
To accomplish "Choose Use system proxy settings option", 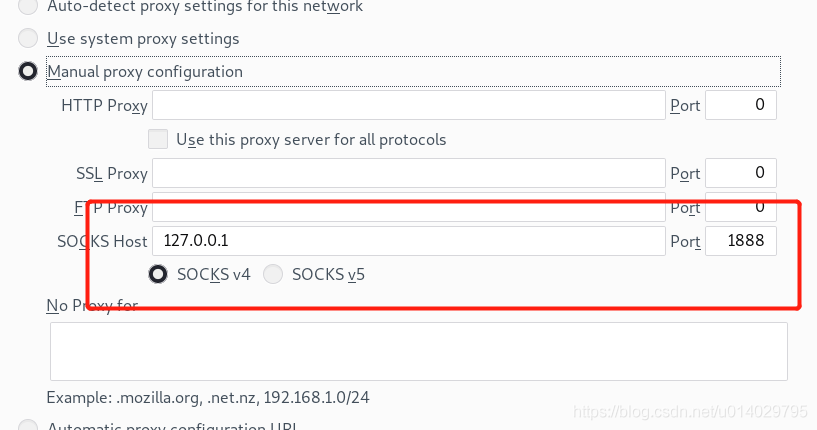I will [29, 39].
